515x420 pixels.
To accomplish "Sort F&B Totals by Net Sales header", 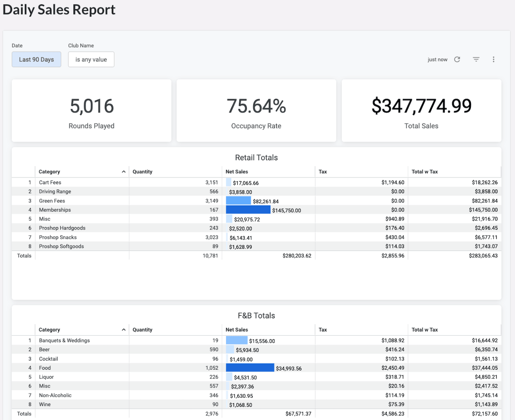I will click(x=237, y=330).
